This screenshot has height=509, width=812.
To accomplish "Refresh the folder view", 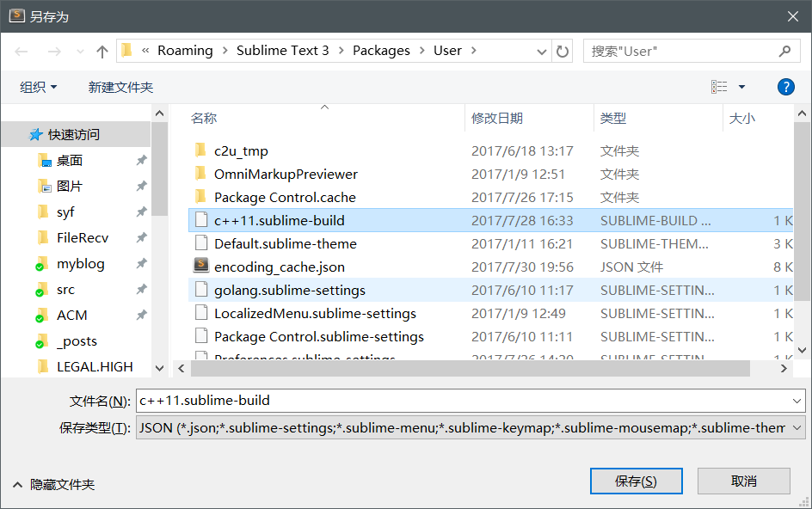I will (x=563, y=51).
